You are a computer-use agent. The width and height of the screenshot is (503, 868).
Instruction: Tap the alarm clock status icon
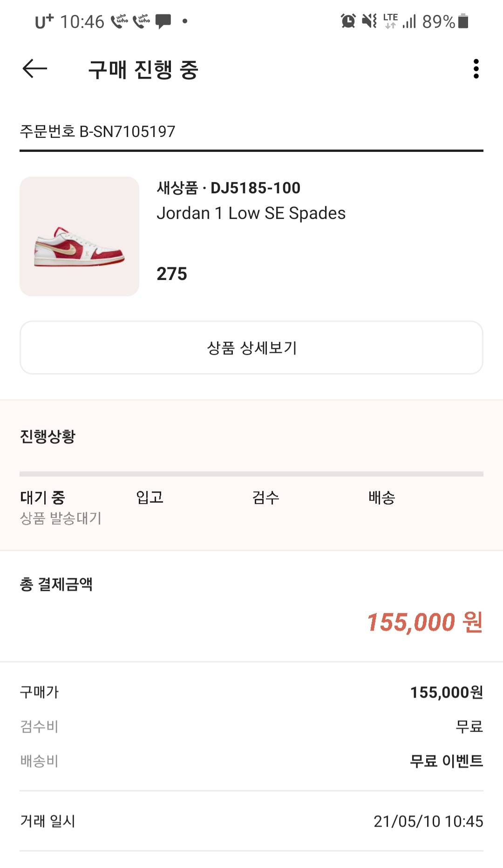coord(348,21)
